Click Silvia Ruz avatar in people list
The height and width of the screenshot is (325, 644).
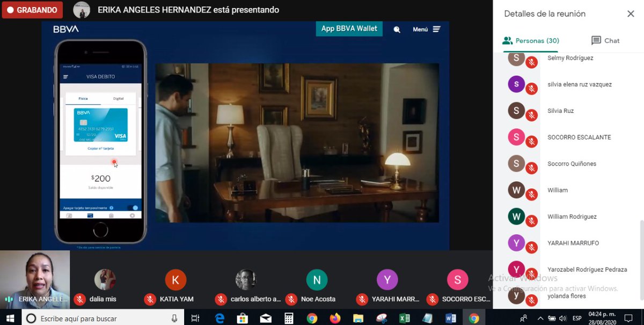tap(516, 111)
